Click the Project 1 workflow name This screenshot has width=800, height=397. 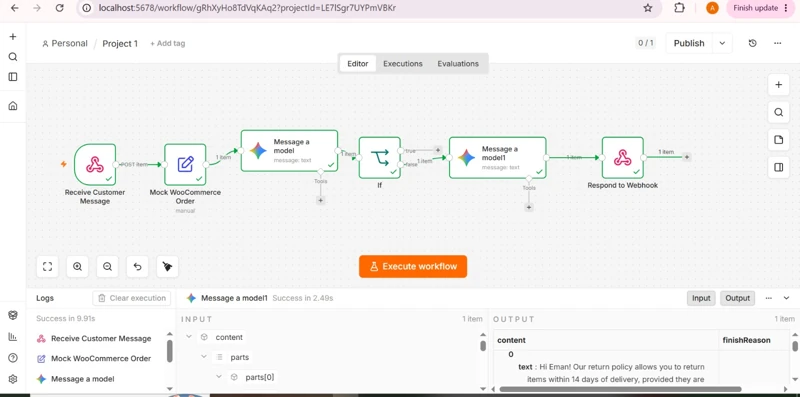[120, 43]
